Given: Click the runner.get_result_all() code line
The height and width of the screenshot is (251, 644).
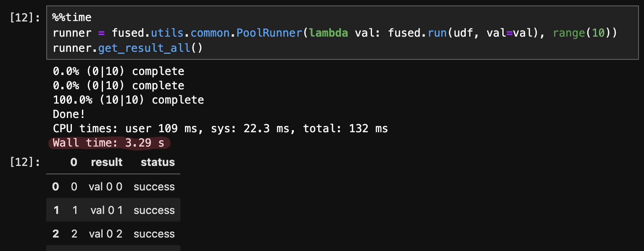Looking at the screenshot, I should point(128,48).
